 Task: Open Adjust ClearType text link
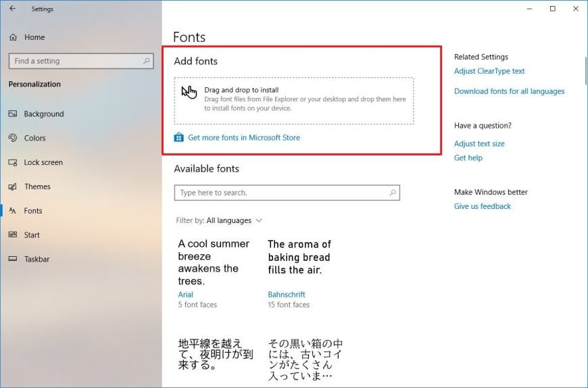(x=489, y=71)
